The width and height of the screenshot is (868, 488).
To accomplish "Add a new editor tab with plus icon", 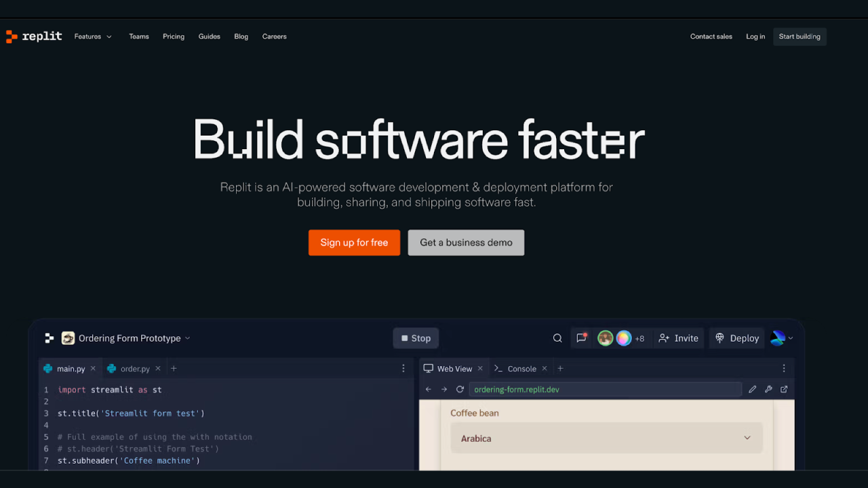I will [x=174, y=369].
